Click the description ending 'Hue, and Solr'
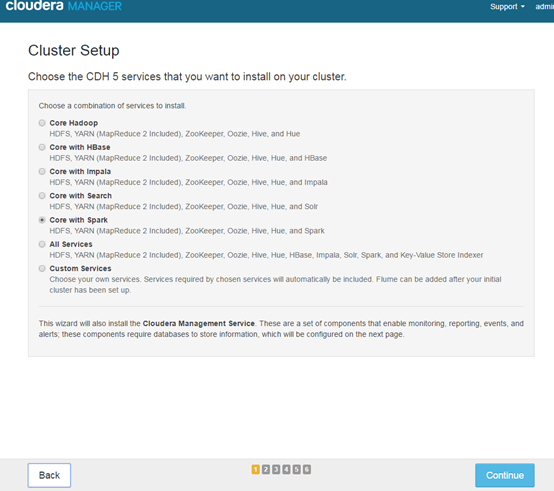 pos(184,207)
